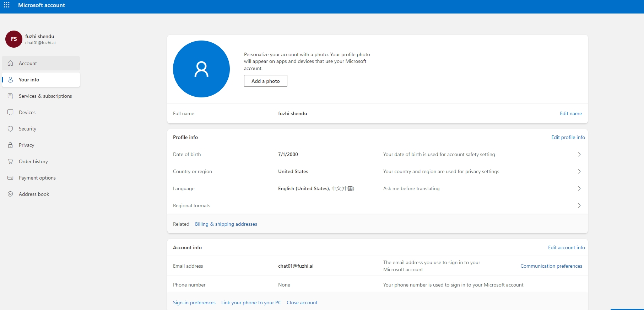The height and width of the screenshot is (310, 644).
Task: Click the email value in Account info
Action: [x=296, y=266]
